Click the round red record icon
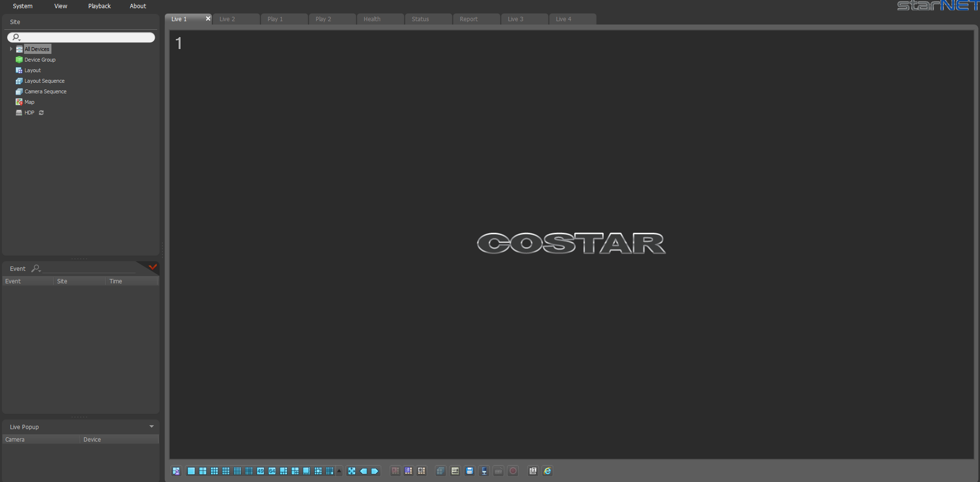 513,471
